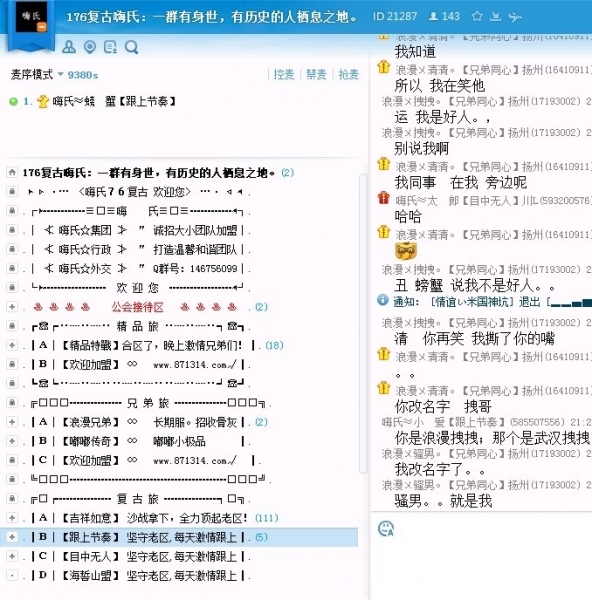Toggle 禁麦 mute mic option
592x600 pixels.
coord(316,74)
